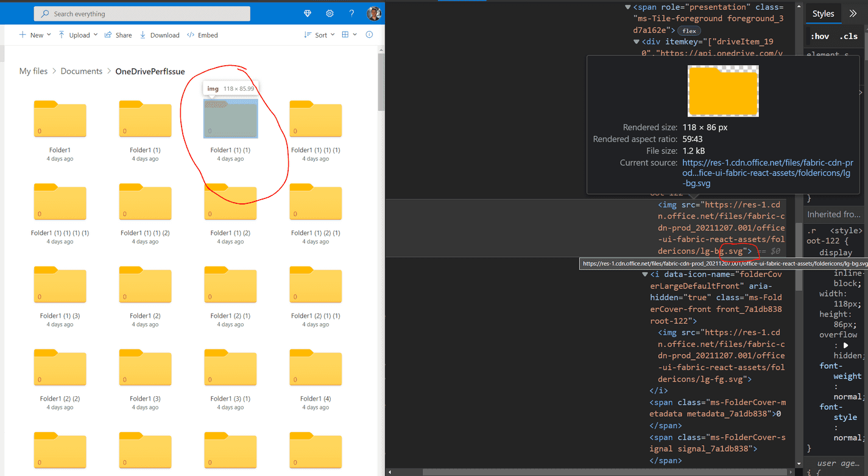Viewport: 868px width, 476px height.
Task: Toggle the .cls class editor
Action: click(x=849, y=36)
